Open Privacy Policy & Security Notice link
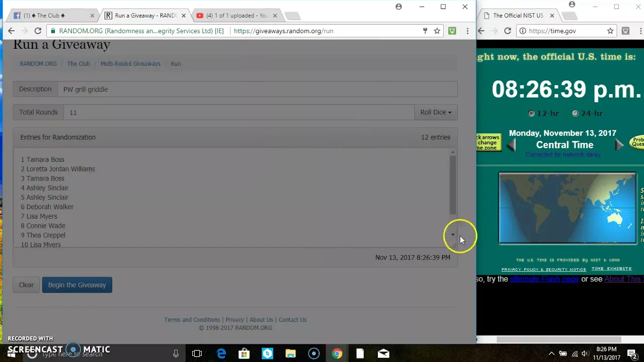Screen dimensions: 644x362 543,269
